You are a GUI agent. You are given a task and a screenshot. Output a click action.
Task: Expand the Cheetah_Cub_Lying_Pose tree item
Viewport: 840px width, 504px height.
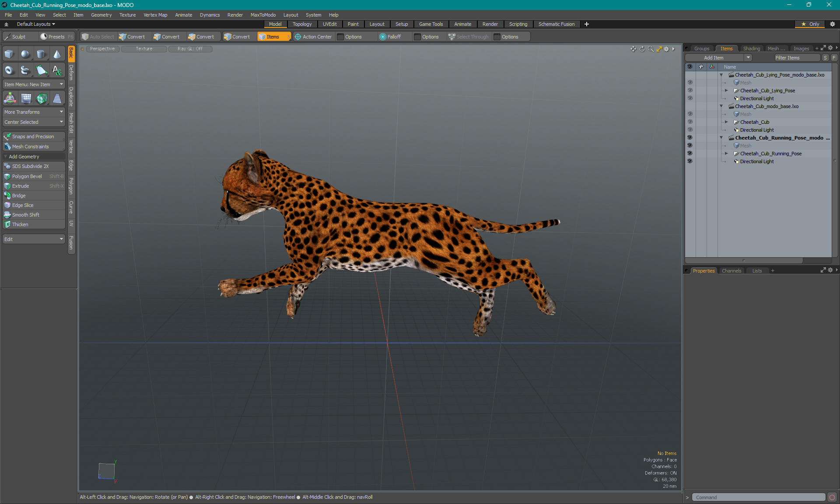pyautogui.click(x=726, y=91)
